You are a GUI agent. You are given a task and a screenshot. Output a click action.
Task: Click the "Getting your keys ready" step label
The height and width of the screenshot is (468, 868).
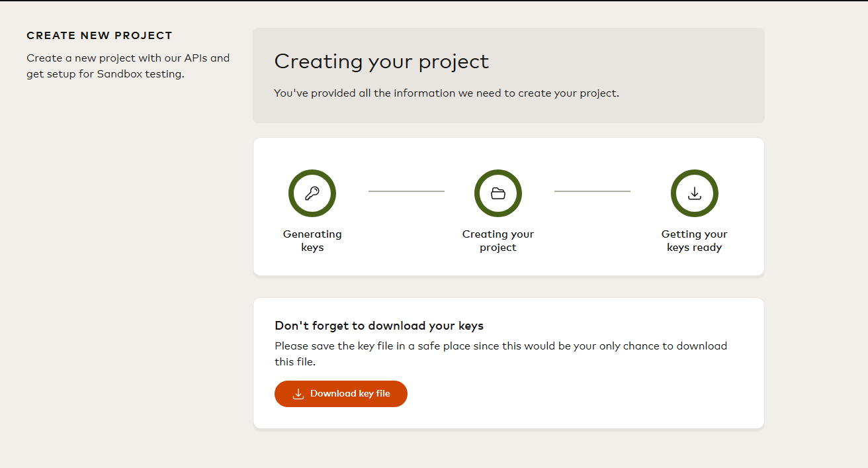695,241
